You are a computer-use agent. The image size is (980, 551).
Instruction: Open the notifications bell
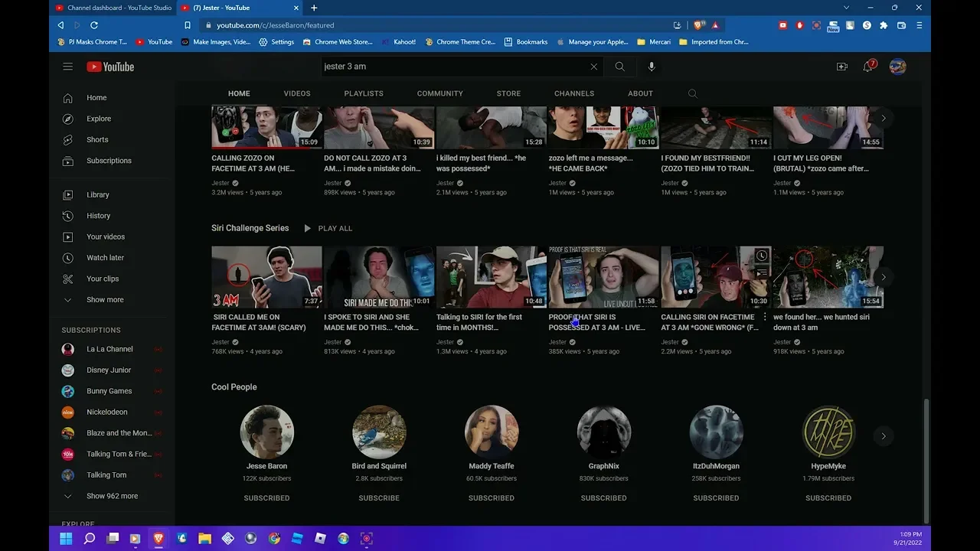tap(867, 67)
